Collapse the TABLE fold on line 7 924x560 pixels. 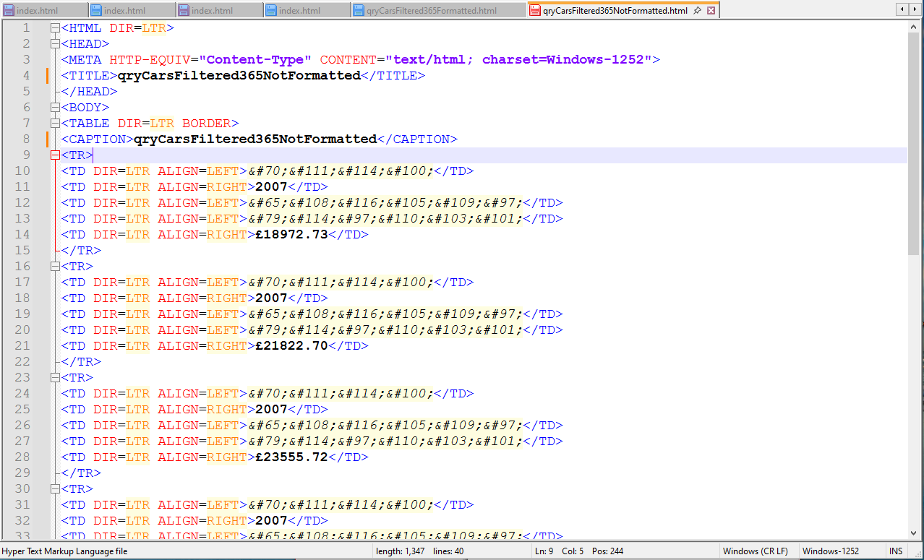55,123
